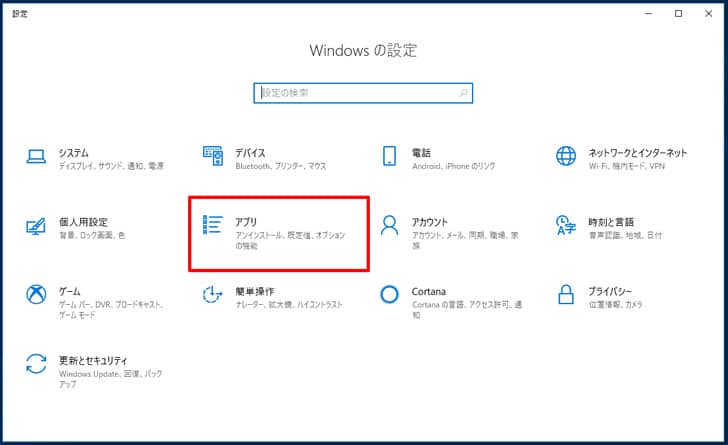
Task: Open the システム settings label
Action: pyautogui.click(x=73, y=153)
